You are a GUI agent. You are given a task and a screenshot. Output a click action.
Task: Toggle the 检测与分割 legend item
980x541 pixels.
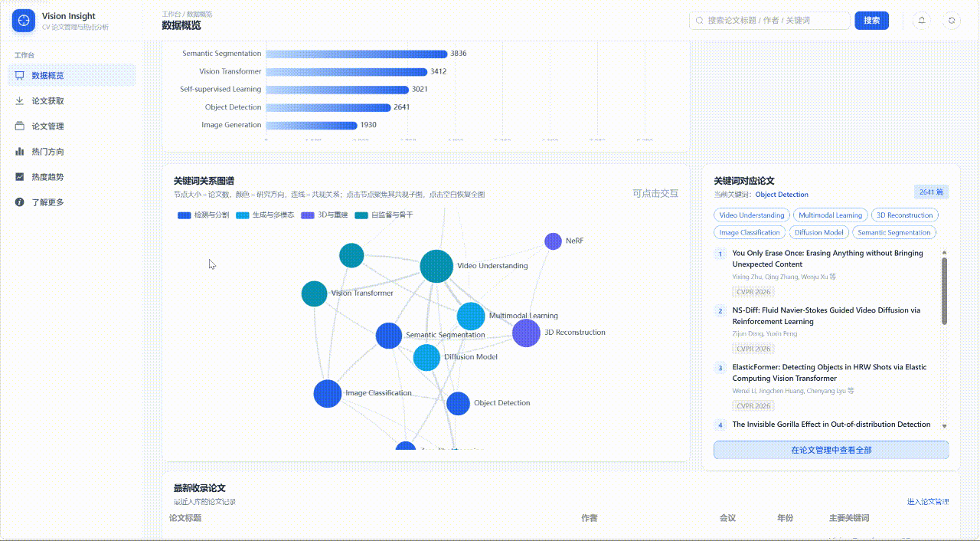point(203,215)
